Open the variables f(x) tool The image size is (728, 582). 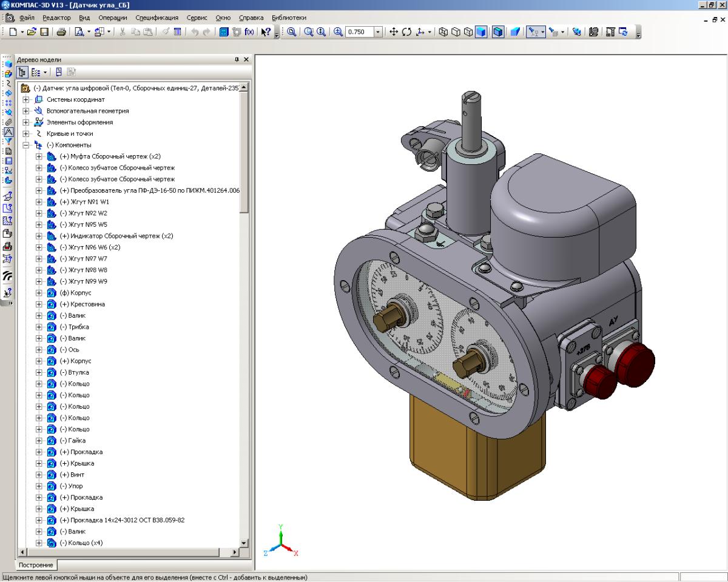click(x=249, y=32)
